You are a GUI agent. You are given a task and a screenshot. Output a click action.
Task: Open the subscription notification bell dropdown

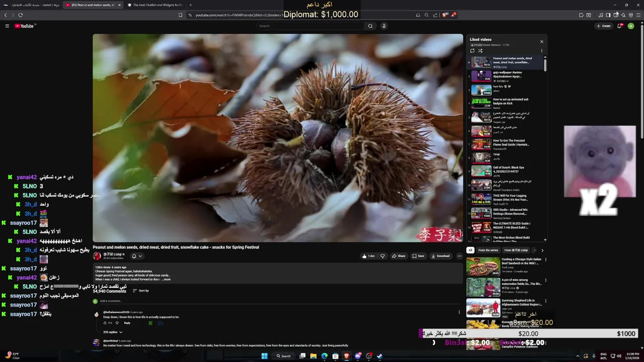[x=137, y=256]
